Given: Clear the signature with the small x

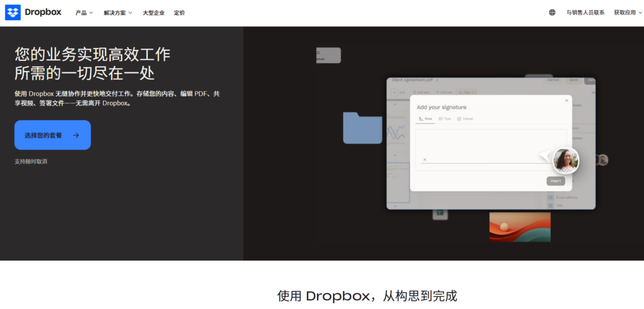Looking at the screenshot, I should [x=425, y=159].
